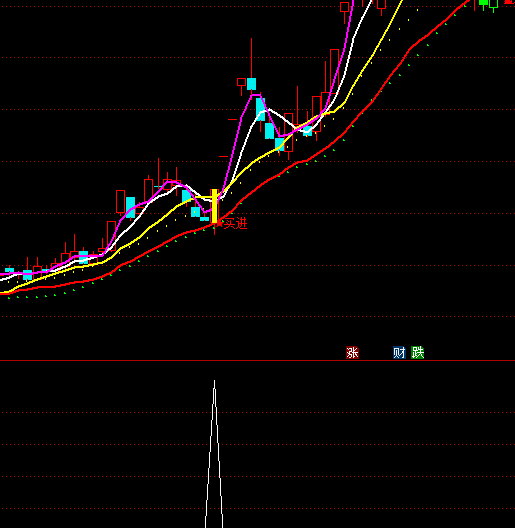Click the blue 财 marker icon
The height and width of the screenshot is (528, 515).
coord(399,353)
